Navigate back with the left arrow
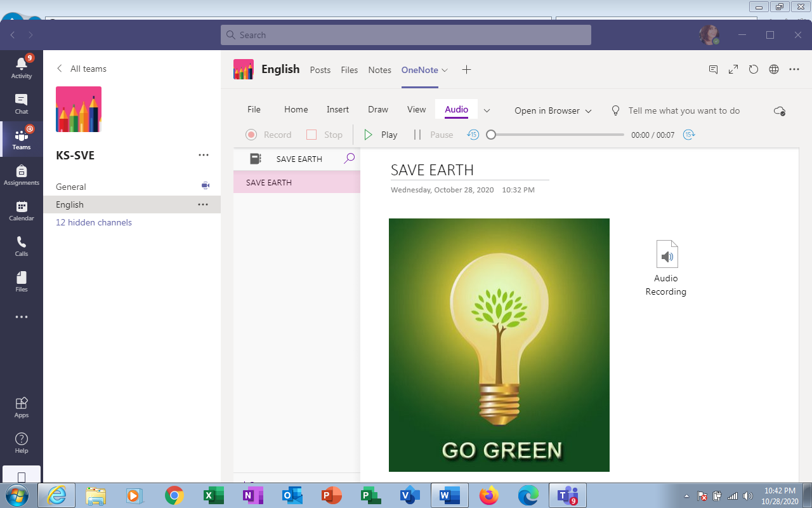This screenshot has height=508, width=812. (x=13, y=35)
